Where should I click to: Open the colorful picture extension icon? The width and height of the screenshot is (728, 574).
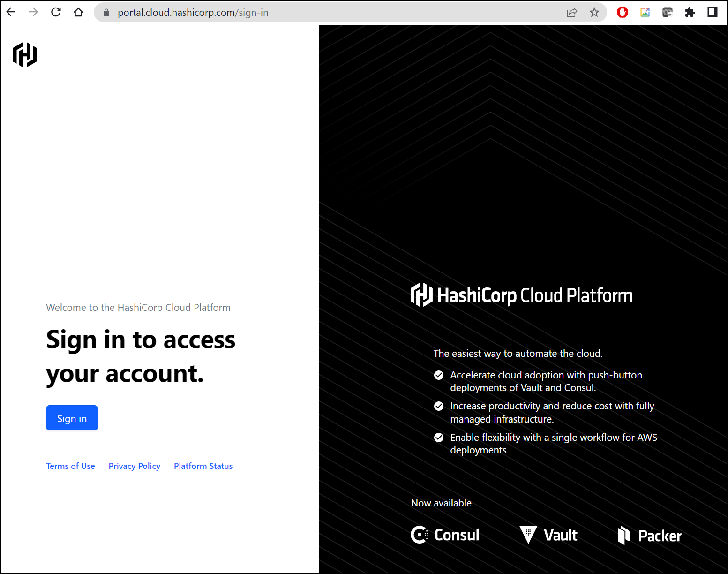[x=645, y=13]
